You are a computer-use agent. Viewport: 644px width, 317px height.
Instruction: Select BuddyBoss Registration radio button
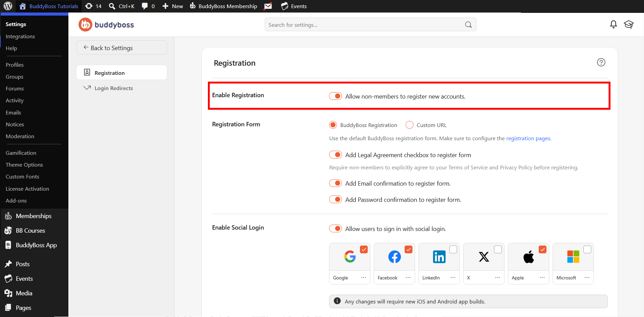[x=333, y=125]
